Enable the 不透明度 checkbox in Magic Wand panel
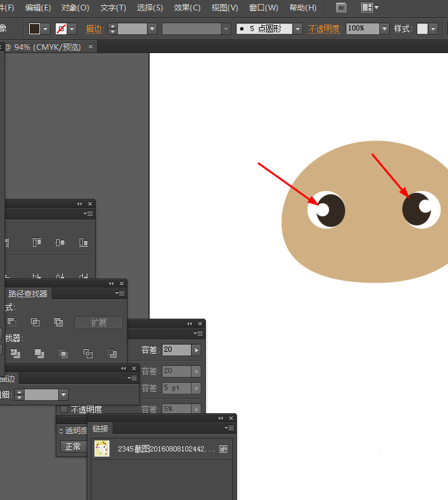 [64, 409]
